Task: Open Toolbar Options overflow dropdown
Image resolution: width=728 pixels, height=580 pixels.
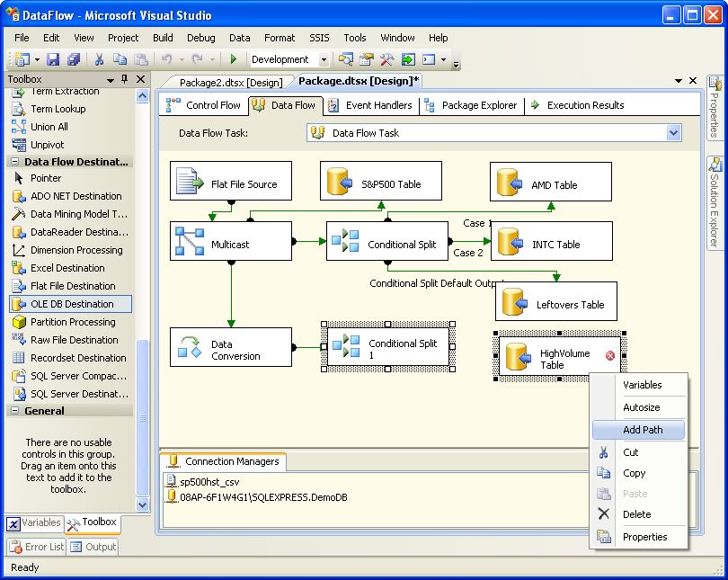Action: (456, 64)
